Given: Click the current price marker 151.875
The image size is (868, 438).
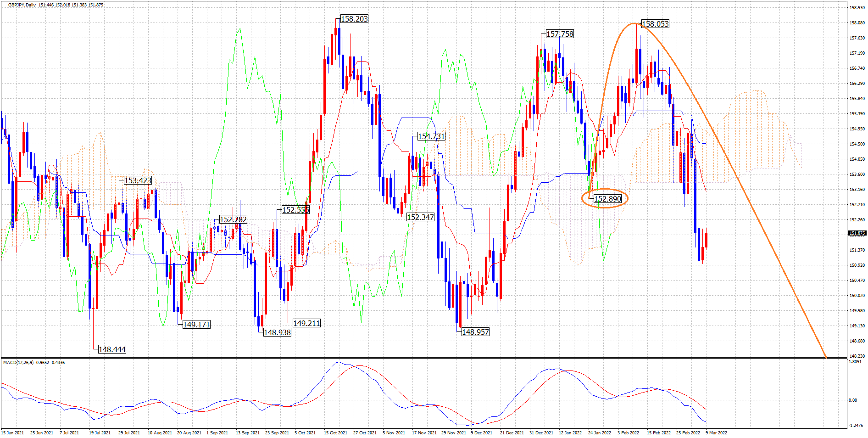Looking at the screenshot, I should click(x=857, y=233).
